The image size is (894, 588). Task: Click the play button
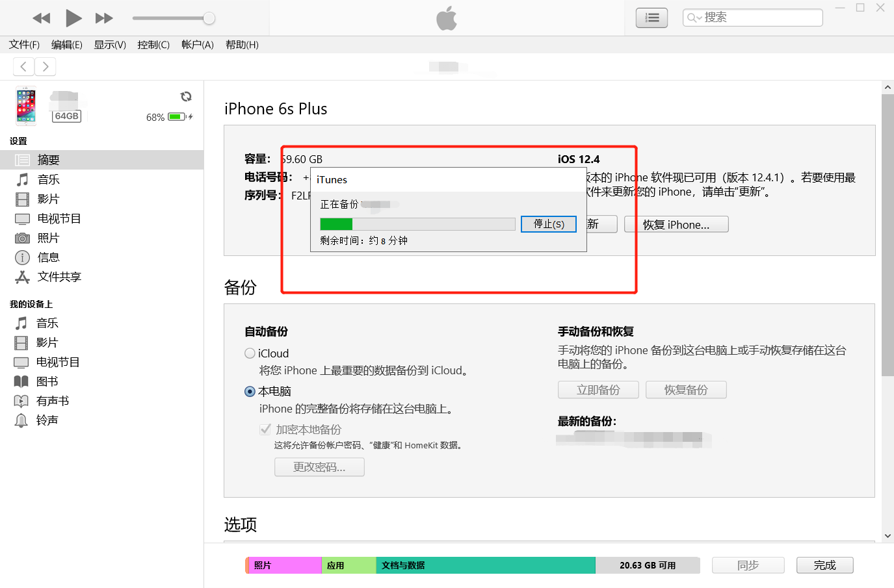[73, 18]
